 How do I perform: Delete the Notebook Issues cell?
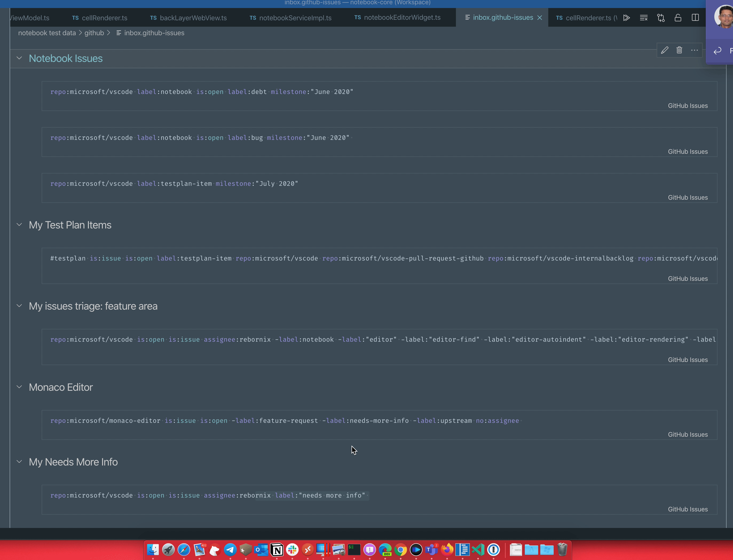click(x=679, y=50)
